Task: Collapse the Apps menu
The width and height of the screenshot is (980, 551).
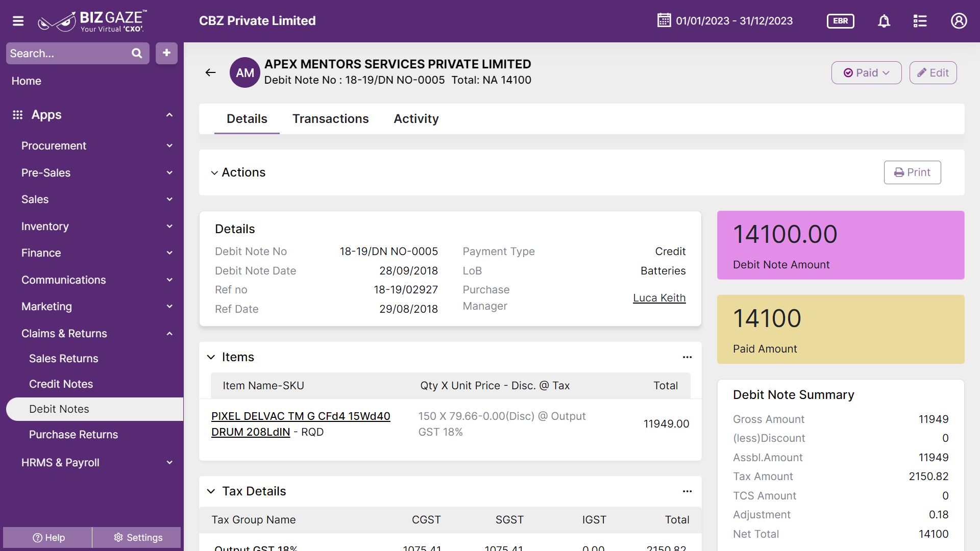Action: coord(169,115)
